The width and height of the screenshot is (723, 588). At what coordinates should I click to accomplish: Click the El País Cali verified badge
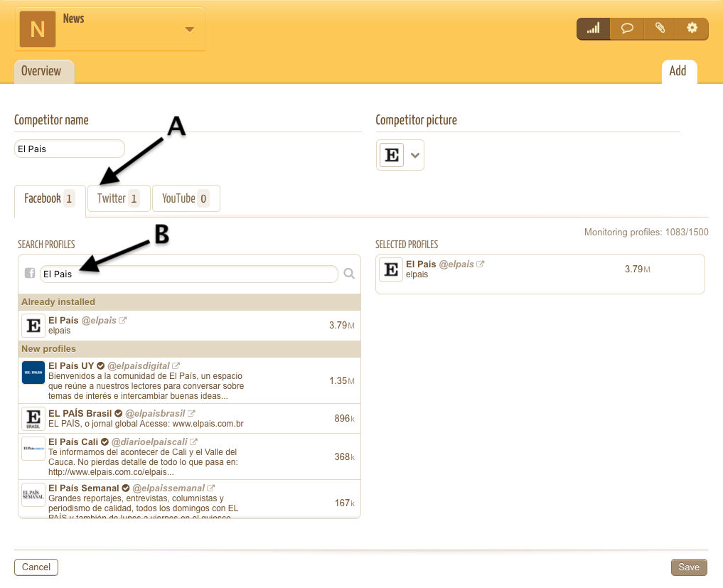coord(105,442)
